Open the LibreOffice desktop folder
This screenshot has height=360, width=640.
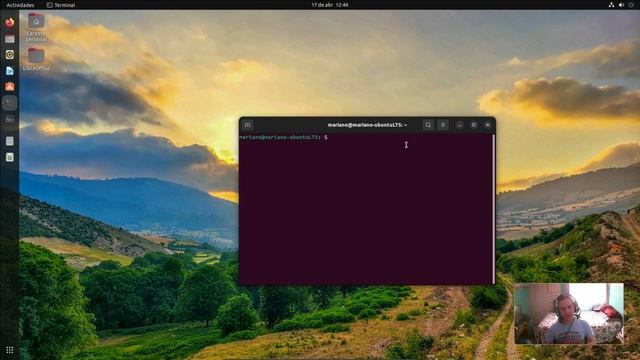coord(36,59)
